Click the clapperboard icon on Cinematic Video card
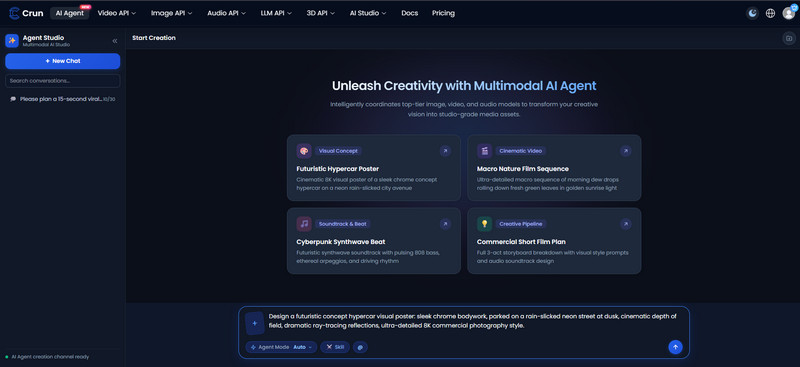 pos(484,151)
